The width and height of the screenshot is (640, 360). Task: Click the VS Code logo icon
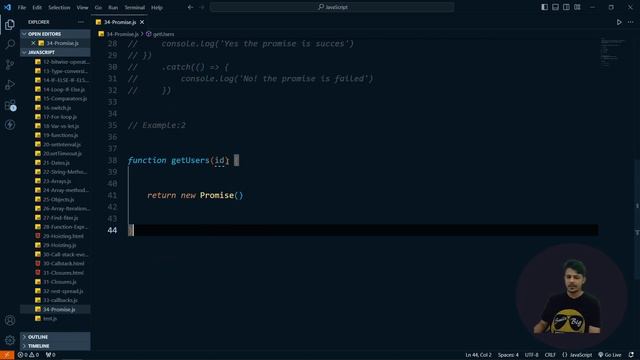point(7,7)
